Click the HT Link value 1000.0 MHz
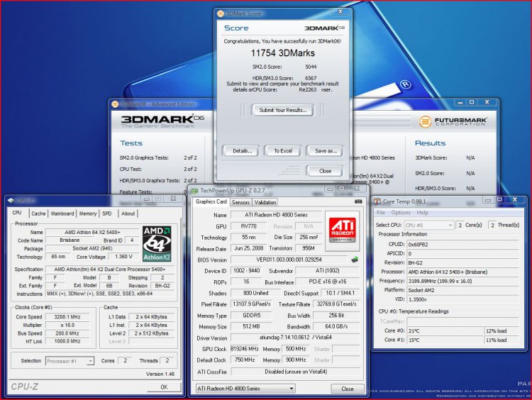Image resolution: width=532 pixels, height=400 pixels. pos(67,341)
